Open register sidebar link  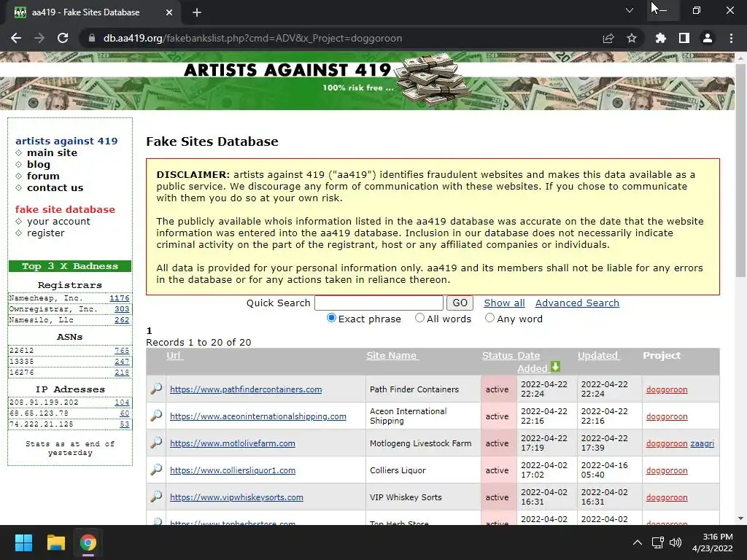tap(46, 233)
